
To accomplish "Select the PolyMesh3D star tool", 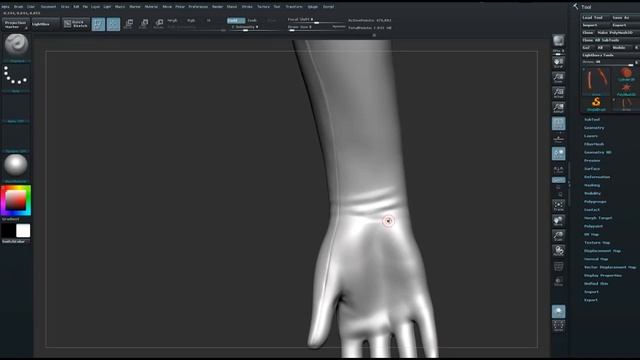I will 626,90.
